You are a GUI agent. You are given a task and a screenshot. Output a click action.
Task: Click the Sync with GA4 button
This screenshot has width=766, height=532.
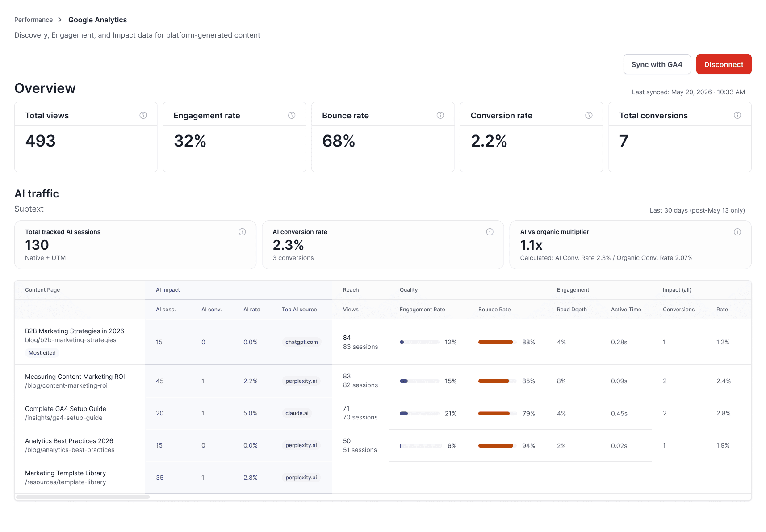tap(657, 64)
